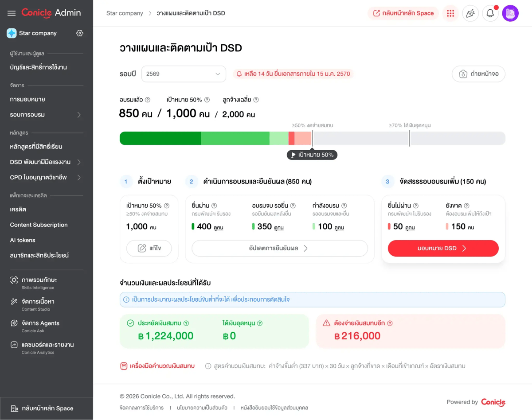This screenshot has height=420, width=532.
Task: Click กลับหน้าหลัก Space button in header
Action: (x=403, y=13)
